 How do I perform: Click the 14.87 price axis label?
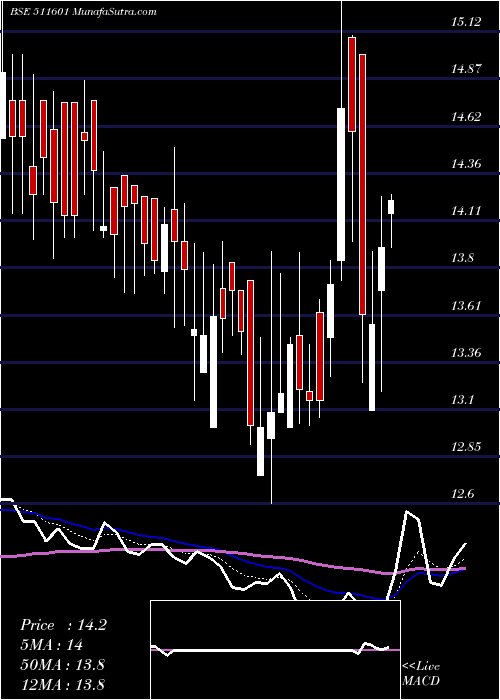point(466,69)
